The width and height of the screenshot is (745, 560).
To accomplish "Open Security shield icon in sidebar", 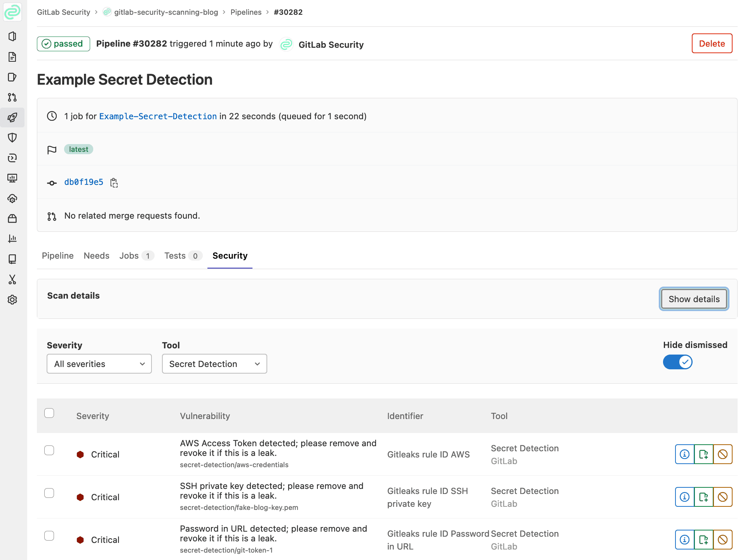I will 12,137.
